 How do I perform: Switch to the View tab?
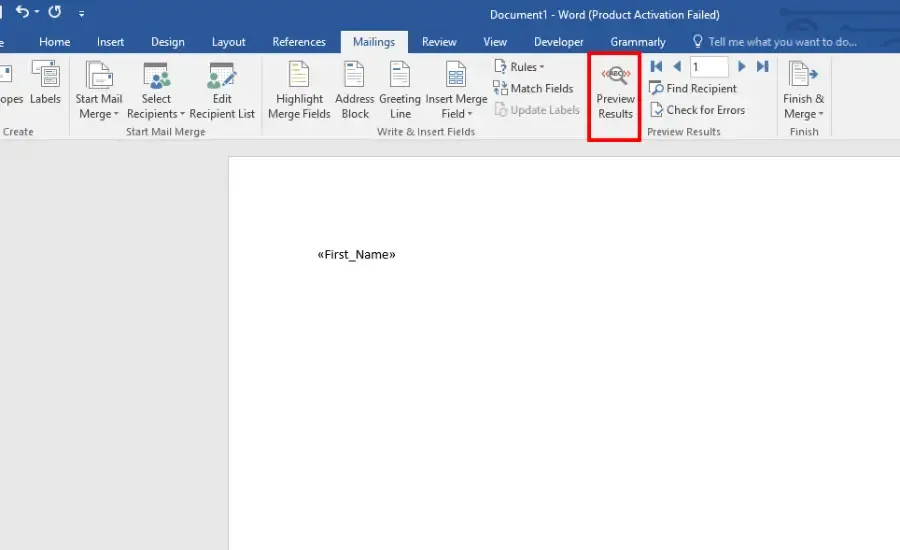point(495,42)
